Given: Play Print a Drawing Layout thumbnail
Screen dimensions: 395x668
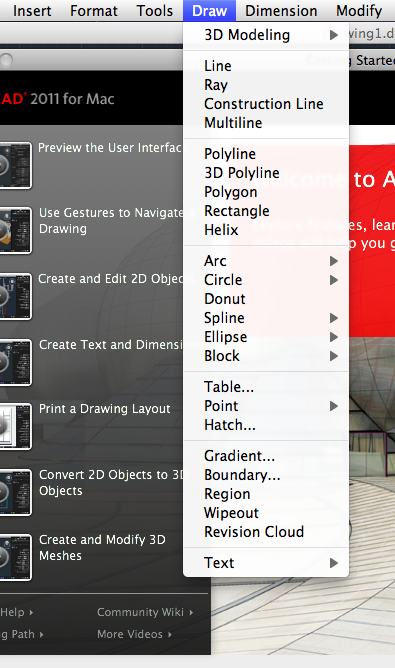Looking at the screenshot, I should click(x=15, y=426).
